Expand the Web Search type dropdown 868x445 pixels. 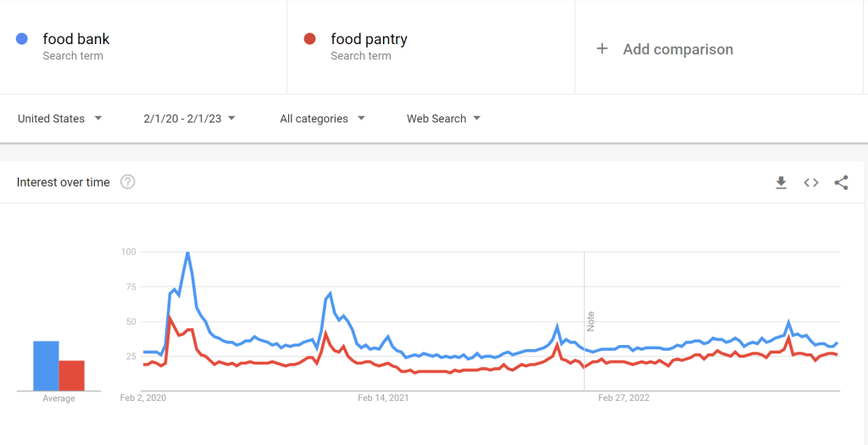coord(443,119)
